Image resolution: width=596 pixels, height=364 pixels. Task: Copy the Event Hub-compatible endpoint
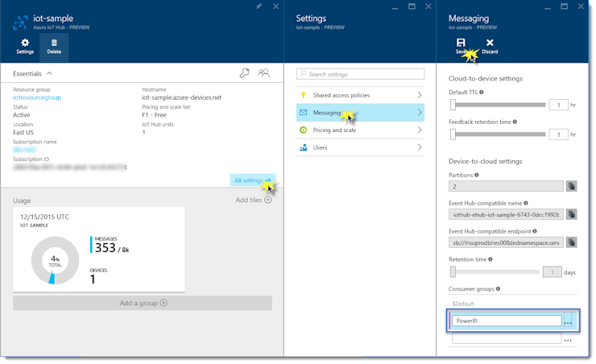click(x=571, y=242)
